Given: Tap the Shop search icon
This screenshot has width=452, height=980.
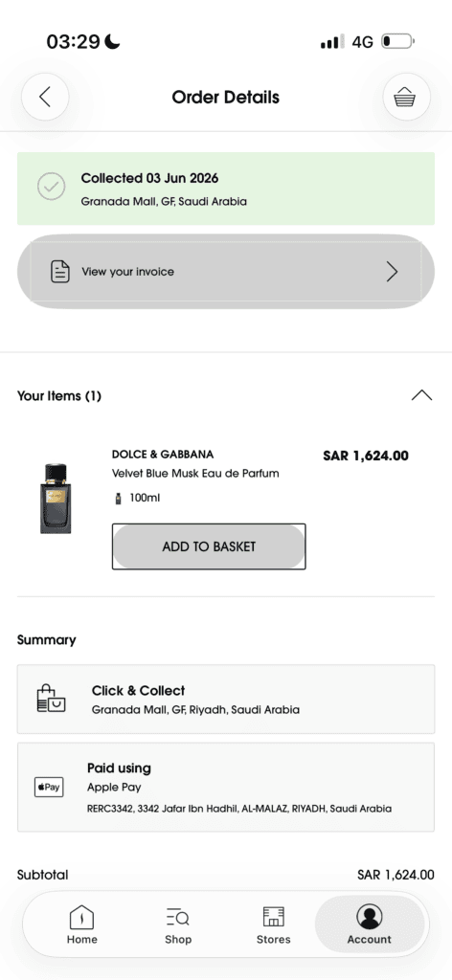Looking at the screenshot, I should click(x=177, y=917).
